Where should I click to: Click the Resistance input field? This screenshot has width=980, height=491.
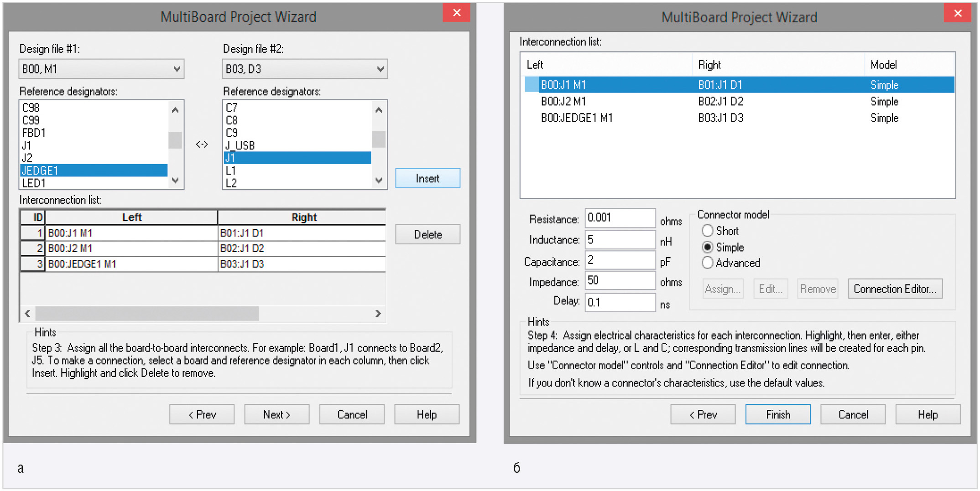620,218
